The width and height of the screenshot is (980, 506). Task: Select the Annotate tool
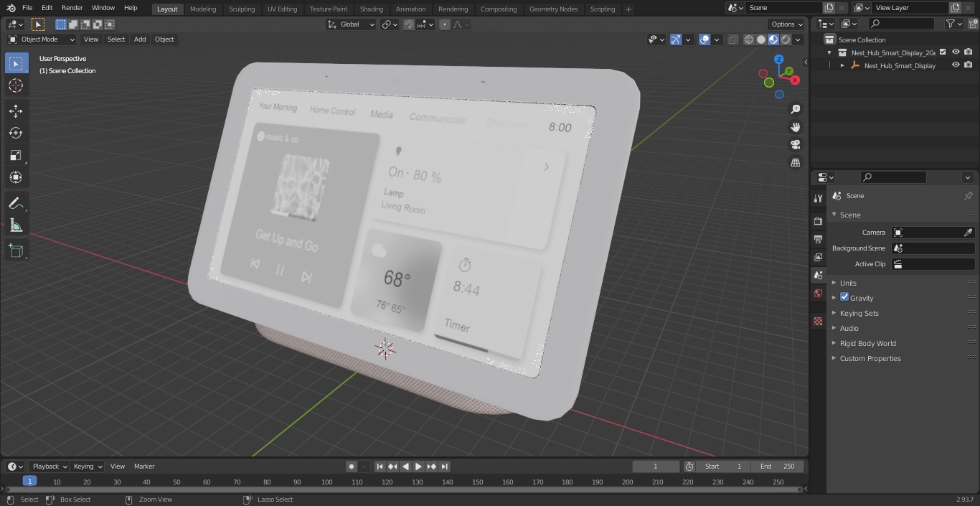16,204
